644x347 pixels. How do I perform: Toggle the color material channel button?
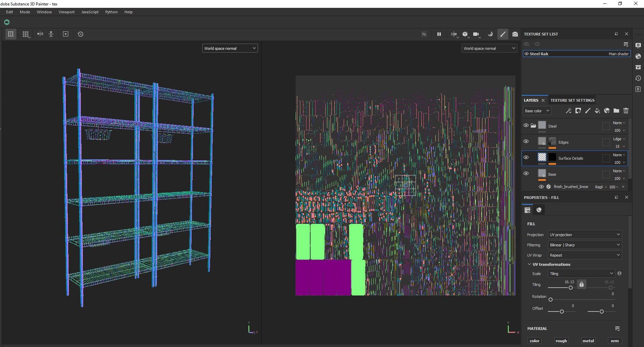tap(535, 341)
